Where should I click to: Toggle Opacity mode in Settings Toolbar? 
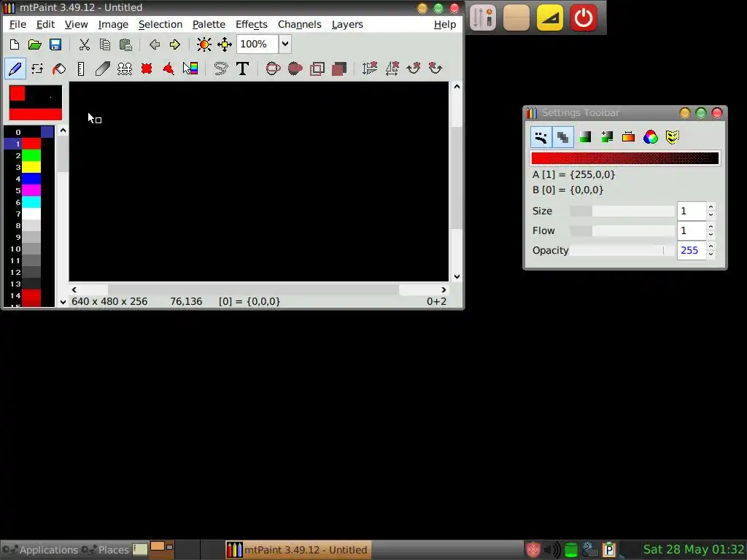tap(562, 137)
